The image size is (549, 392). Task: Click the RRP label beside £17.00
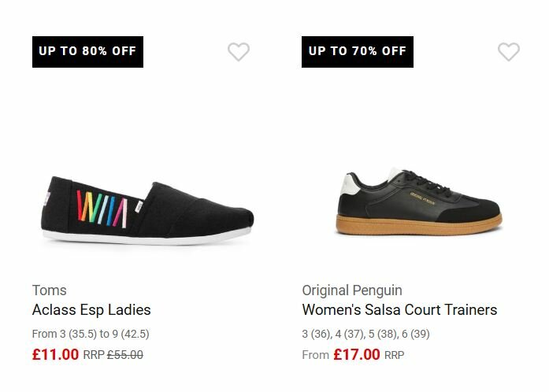click(x=395, y=355)
